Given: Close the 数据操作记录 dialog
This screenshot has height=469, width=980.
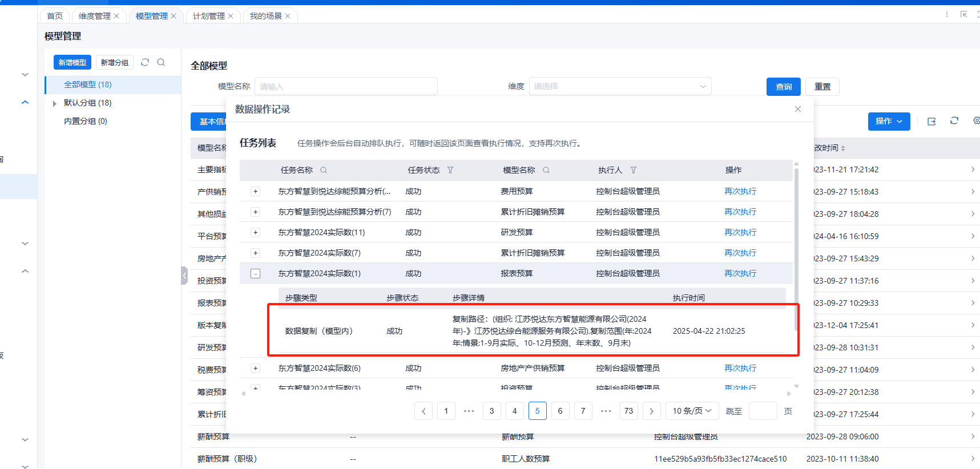Looking at the screenshot, I should [x=798, y=109].
